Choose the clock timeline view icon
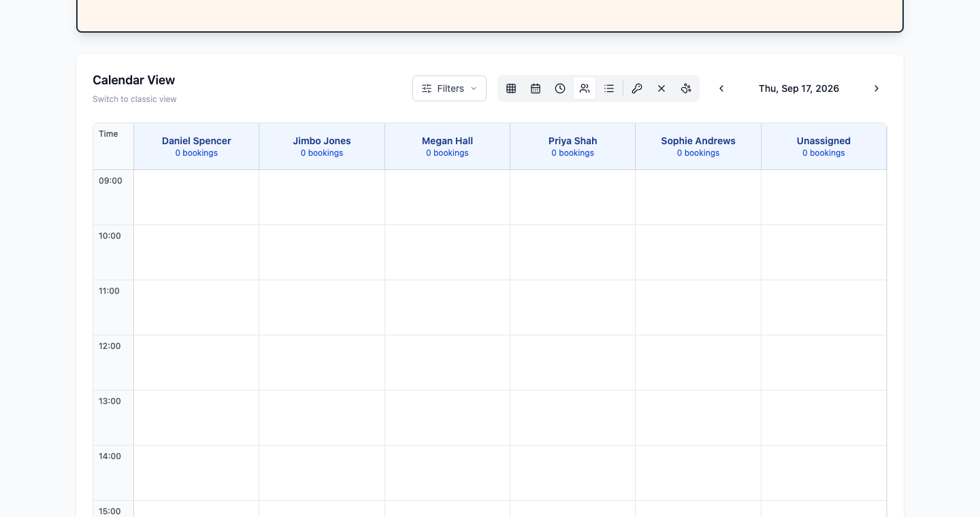This screenshot has width=980, height=517. pyautogui.click(x=560, y=88)
